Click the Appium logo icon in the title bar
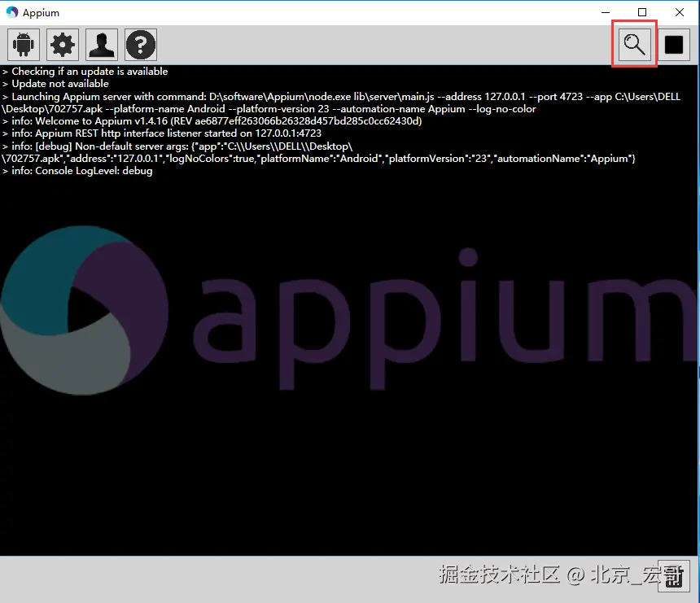 pos(12,12)
